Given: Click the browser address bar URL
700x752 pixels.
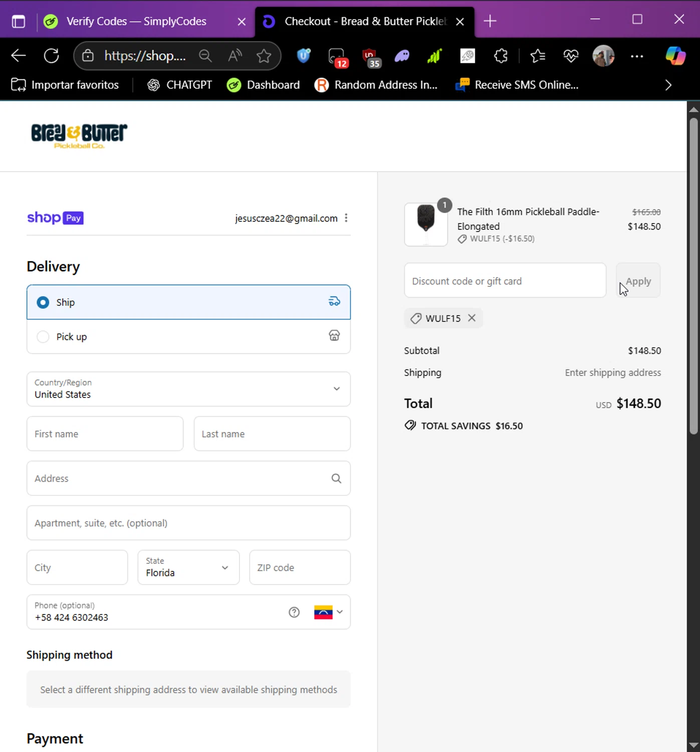Looking at the screenshot, I should 145,56.
